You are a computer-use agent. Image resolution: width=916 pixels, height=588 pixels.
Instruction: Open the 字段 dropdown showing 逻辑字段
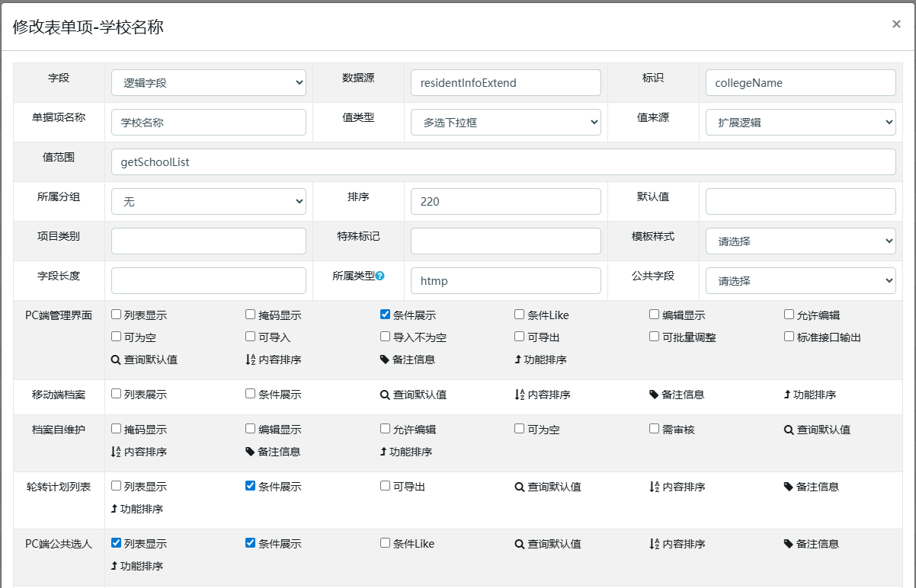[209, 83]
